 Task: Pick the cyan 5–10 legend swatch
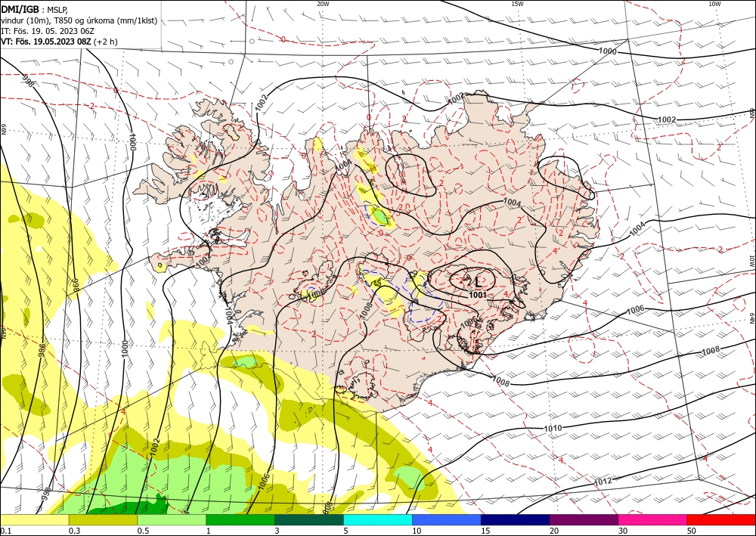pyautogui.click(x=377, y=520)
